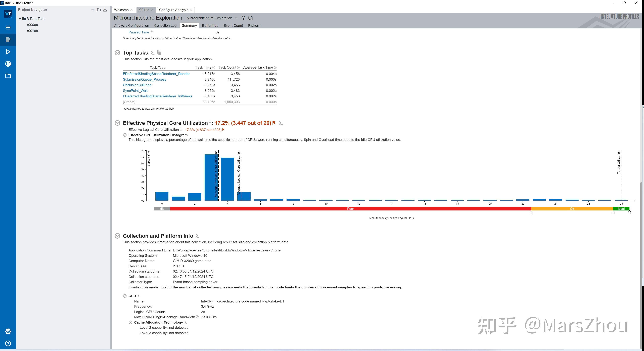Open FDeferredShadingSceneRenderer_Render task link
The image size is (644, 351).
pyautogui.click(x=156, y=74)
